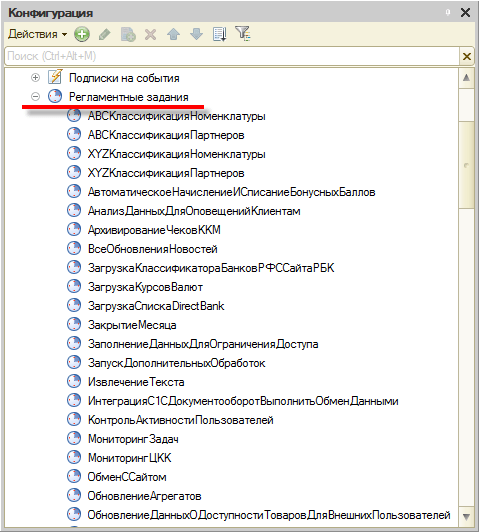Collapse the Регламентные задания node

(35, 97)
